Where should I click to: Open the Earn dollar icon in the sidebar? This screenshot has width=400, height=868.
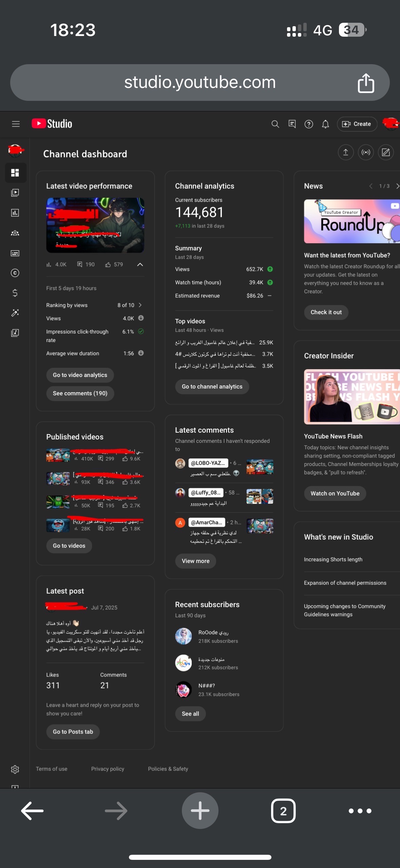point(15,293)
